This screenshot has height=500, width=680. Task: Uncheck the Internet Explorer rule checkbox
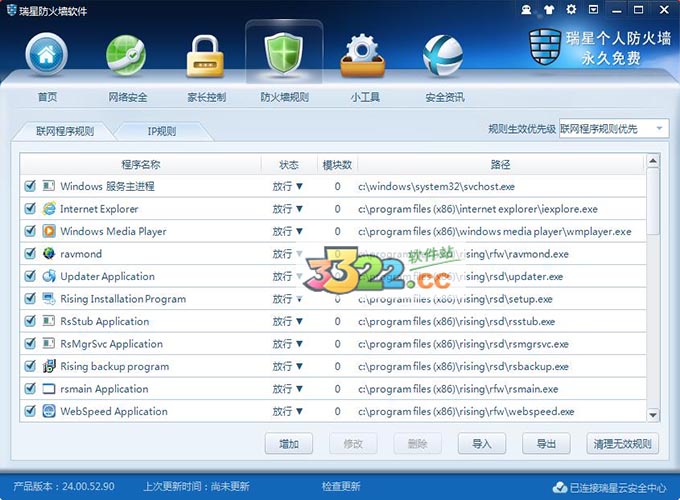coord(30,209)
